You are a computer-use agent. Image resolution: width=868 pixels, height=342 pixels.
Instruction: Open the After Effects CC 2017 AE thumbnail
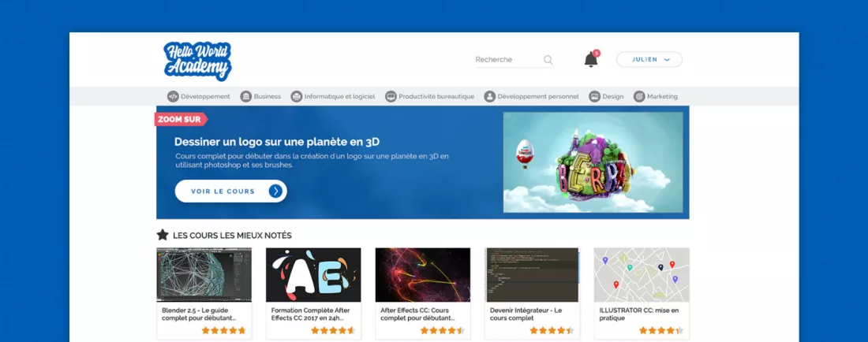313,274
